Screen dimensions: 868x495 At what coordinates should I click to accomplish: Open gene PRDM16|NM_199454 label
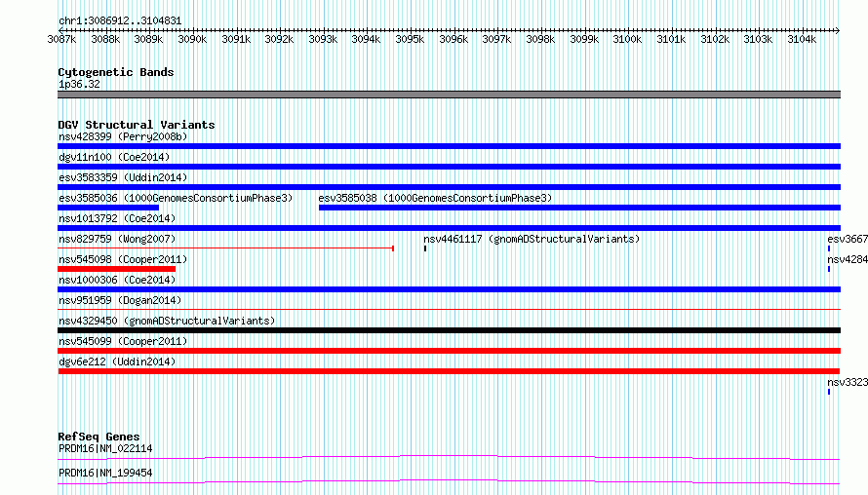105,473
